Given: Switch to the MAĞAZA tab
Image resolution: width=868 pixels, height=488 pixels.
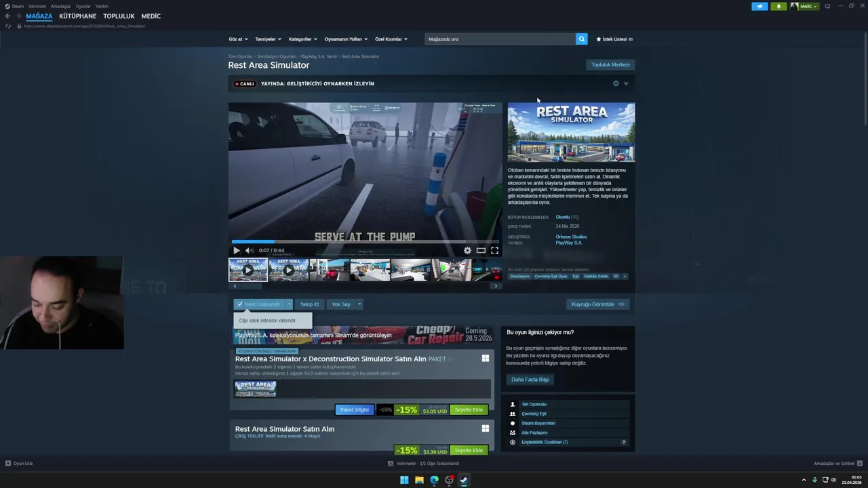Looking at the screenshot, I should (x=39, y=16).
